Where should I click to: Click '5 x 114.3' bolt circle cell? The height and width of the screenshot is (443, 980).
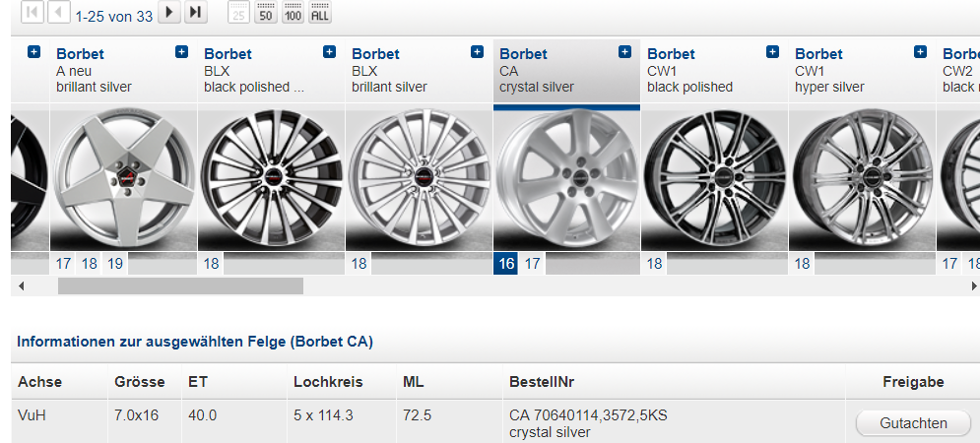[x=323, y=415]
